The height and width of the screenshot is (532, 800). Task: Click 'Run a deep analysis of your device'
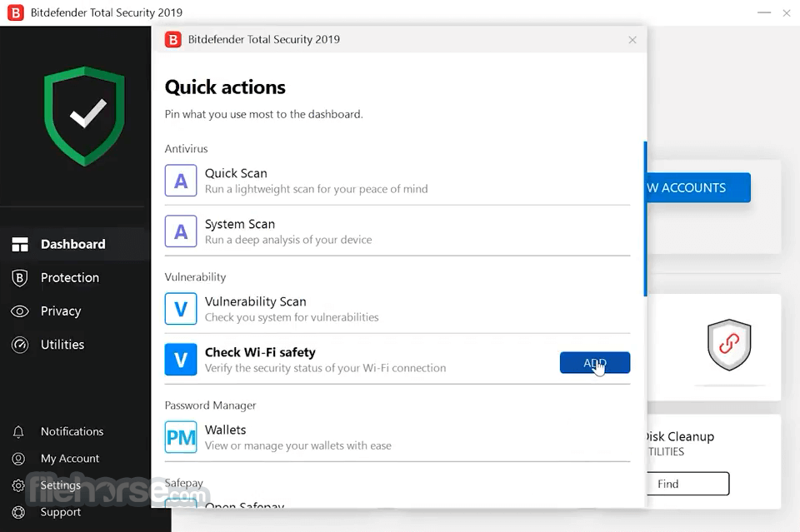coord(288,240)
